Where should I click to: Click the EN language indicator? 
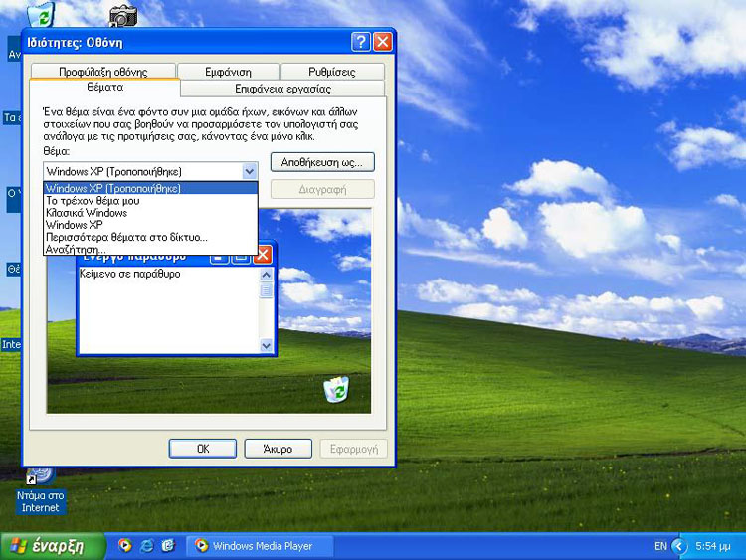click(x=660, y=546)
